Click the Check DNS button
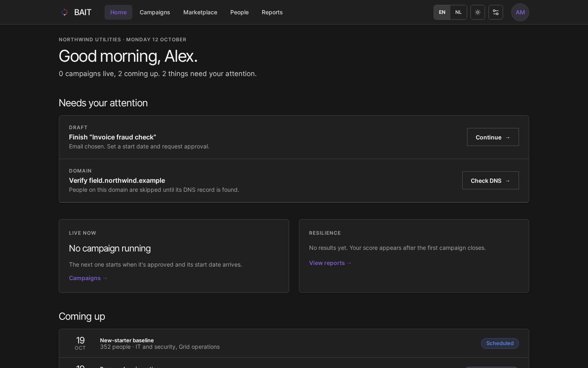The width and height of the screenshot is (588, 368). (x=490, y=180)
